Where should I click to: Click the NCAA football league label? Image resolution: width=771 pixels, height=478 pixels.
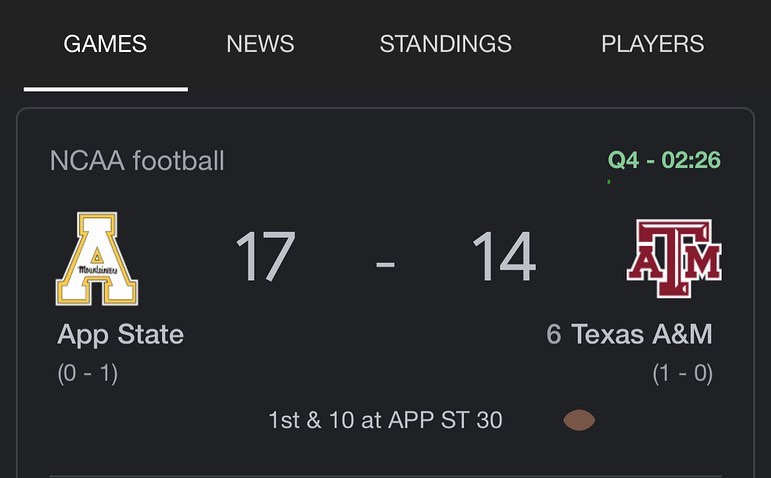(x=137, y=160)
